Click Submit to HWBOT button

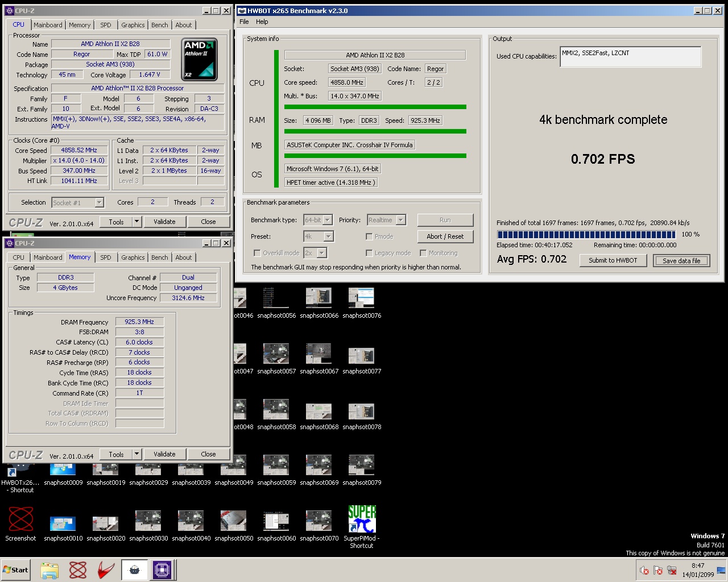tap(613, 260)
